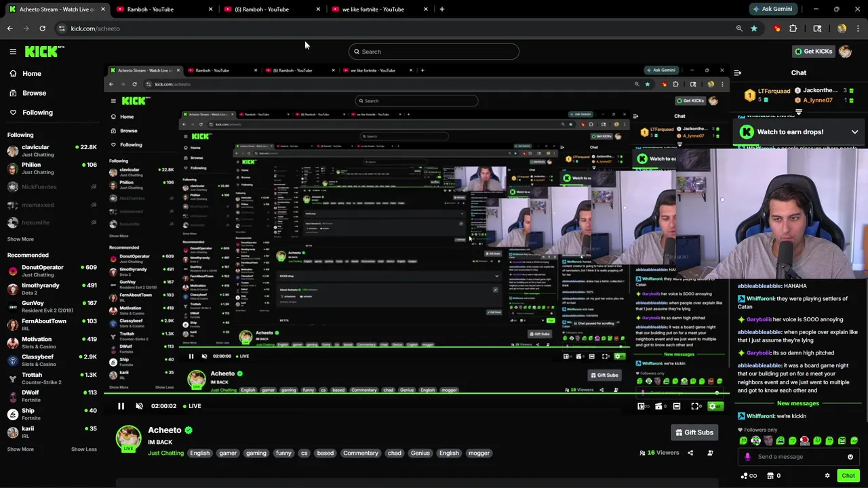Image resolution: width=868 pixels, height=488 pixels.
Task: Open Following in the Kick sidebar
Action: pos(31,113)
